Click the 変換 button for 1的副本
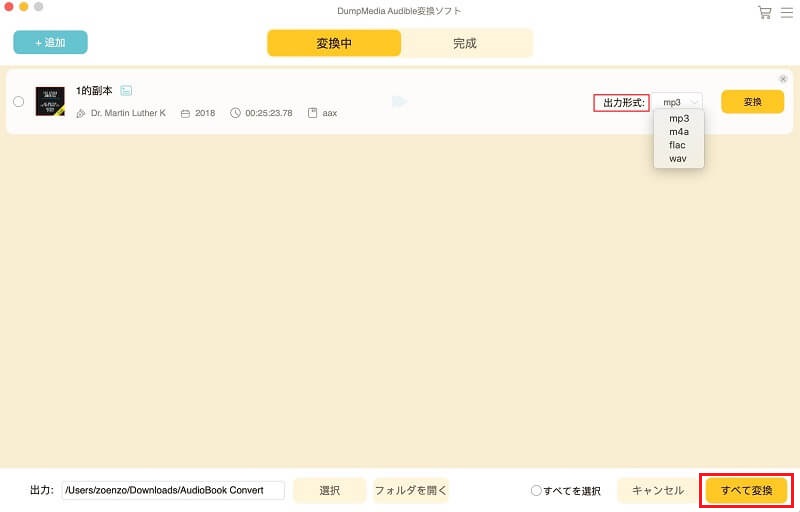Screen dimensions: 800x512 (x=753, y=102)
